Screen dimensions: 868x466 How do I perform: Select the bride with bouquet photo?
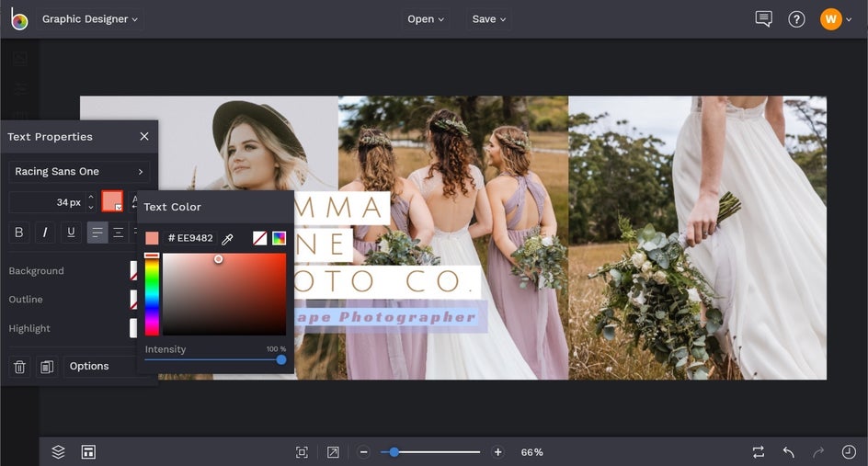(698, 238)
